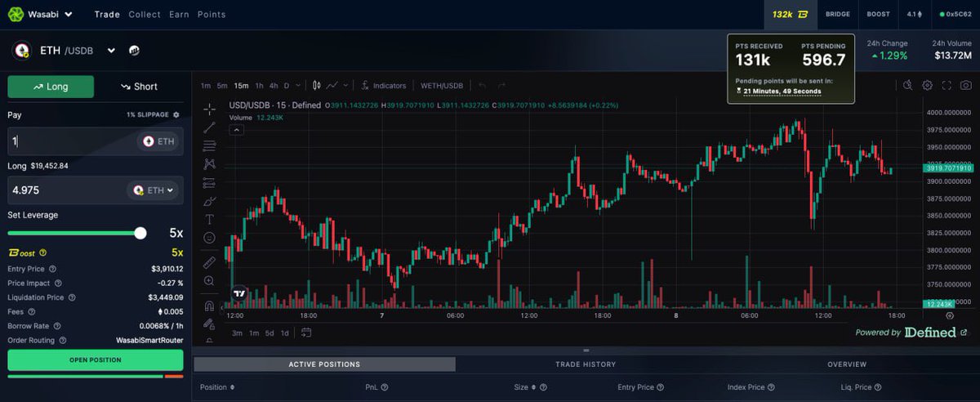
Task: Open chart settings gear
Action: coord(928,85)
